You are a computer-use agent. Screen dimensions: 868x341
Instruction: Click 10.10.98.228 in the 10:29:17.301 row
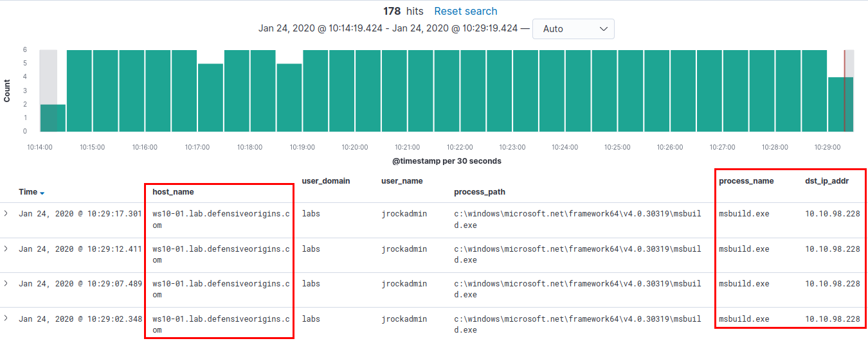[x=833, y=213]
